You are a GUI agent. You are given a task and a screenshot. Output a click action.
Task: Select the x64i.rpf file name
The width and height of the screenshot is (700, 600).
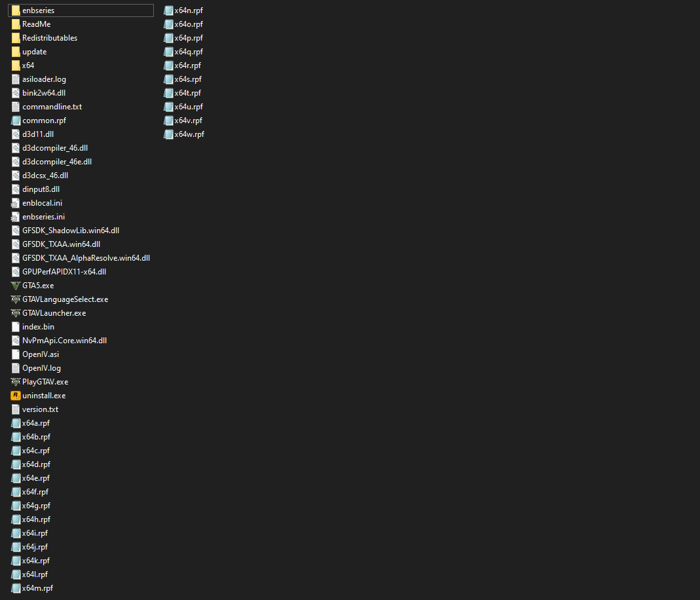pyautogui.click(x=35, y=533)
